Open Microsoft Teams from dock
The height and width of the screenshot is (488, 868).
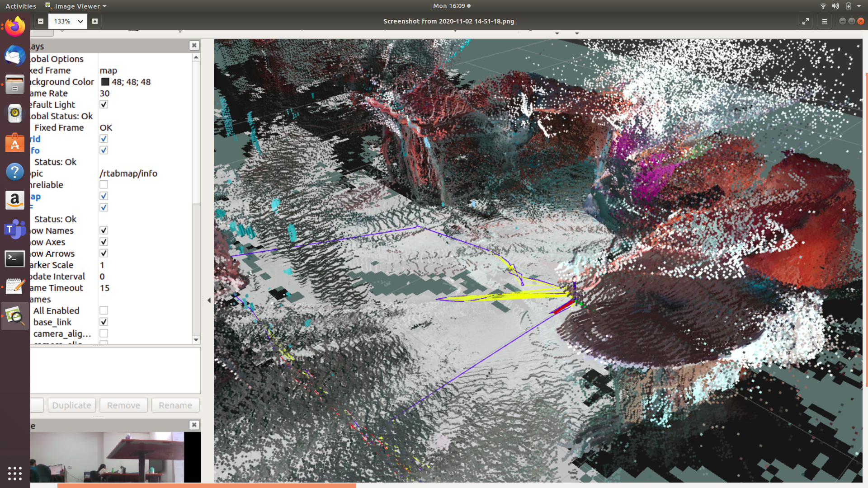(x=15, y=230)
